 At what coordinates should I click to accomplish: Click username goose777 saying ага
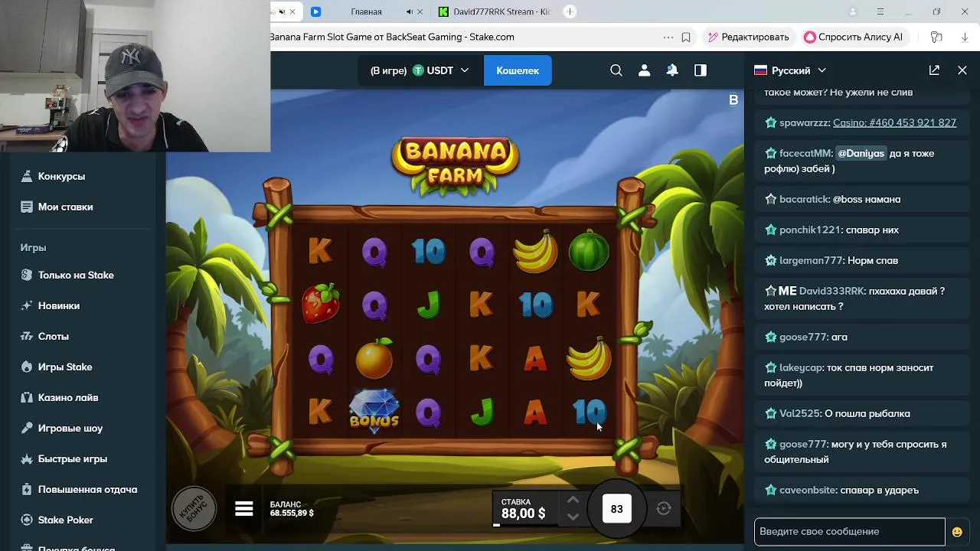click(802, 337)
